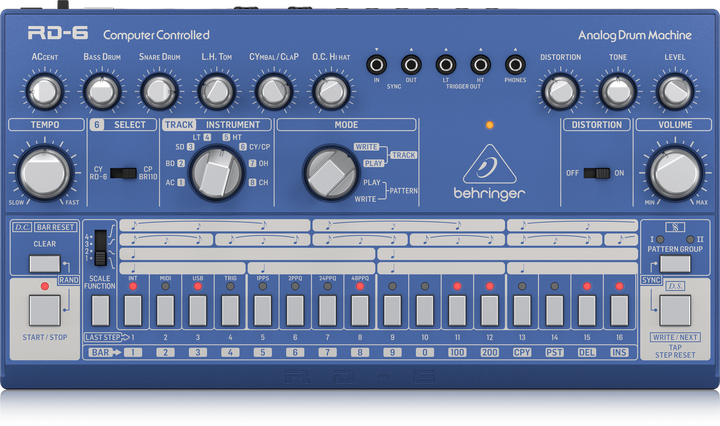The width and height of the screenshot is (720, 426).
Task: Click the large Tempo knob
Action: pos(45,173)
